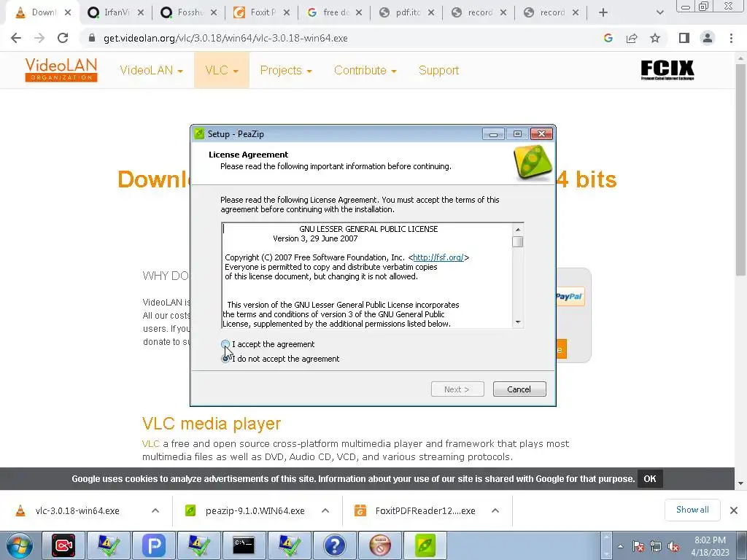Viewport: 747px width, 560px height.
Task: Toggle the browser side panel icon
Action: tap(684, 38)
